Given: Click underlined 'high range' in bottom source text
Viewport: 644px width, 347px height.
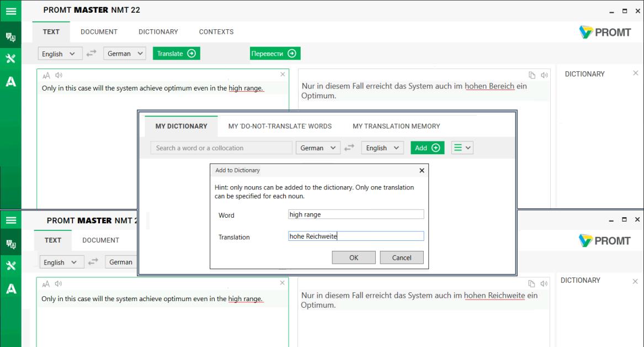Looking at the screenshot, I should pos(245,298).
